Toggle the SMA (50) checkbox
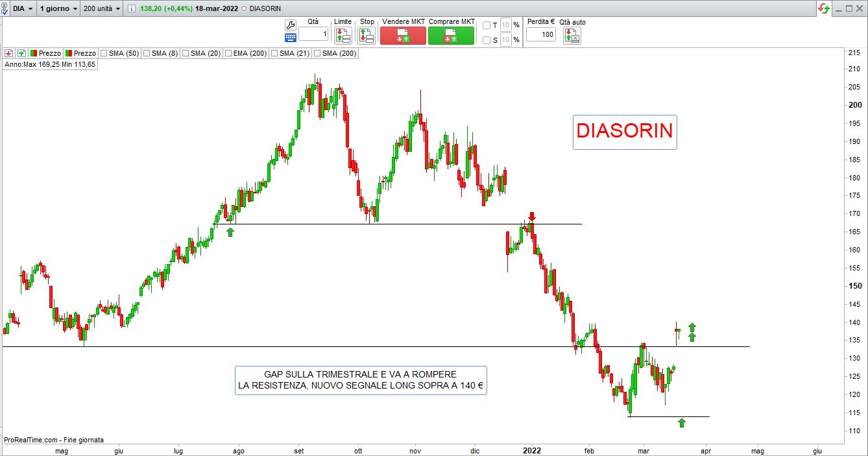Viewport: 868px width, 456px height. tap(104, 53)
